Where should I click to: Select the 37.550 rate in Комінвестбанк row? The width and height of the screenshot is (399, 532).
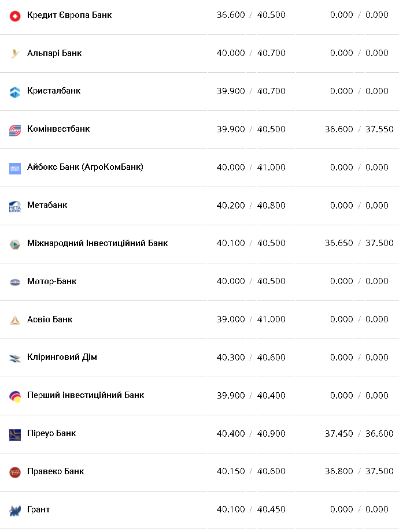pyautogui.click(x=379, y=129)
